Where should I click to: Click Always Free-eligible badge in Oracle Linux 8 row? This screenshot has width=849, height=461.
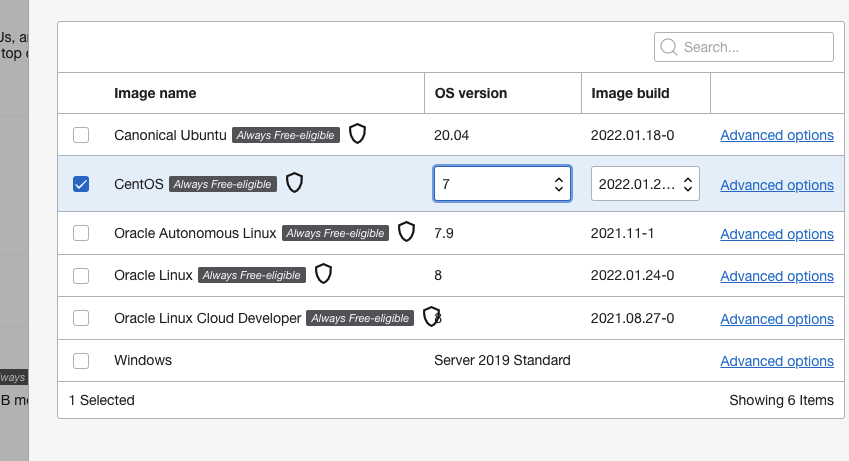pos(252,275)
